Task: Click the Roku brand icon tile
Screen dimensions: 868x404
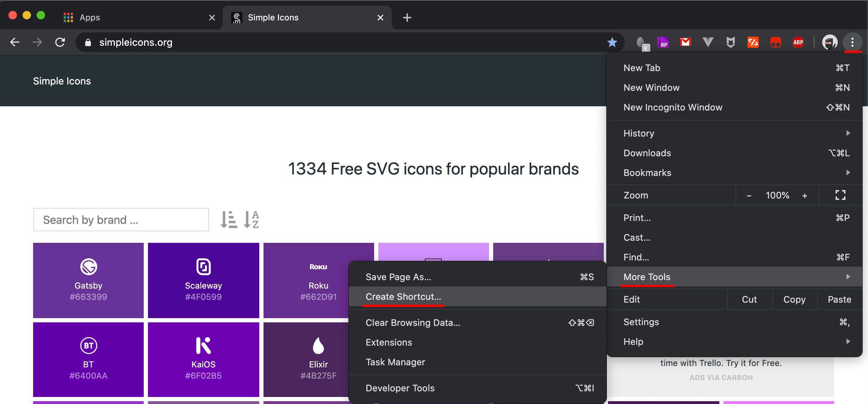Action: (318, 280)
